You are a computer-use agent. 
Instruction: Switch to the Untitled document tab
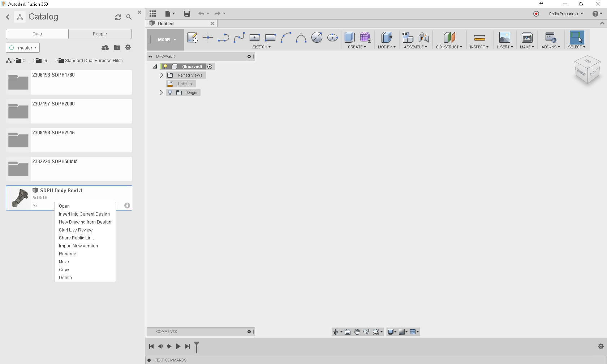(166, 23)
